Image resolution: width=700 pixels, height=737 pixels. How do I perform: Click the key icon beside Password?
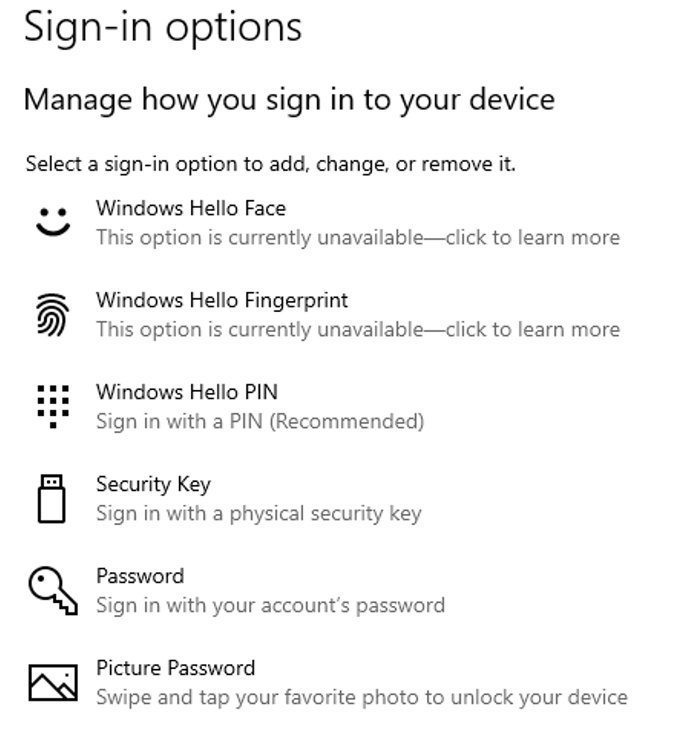point(52,590)
